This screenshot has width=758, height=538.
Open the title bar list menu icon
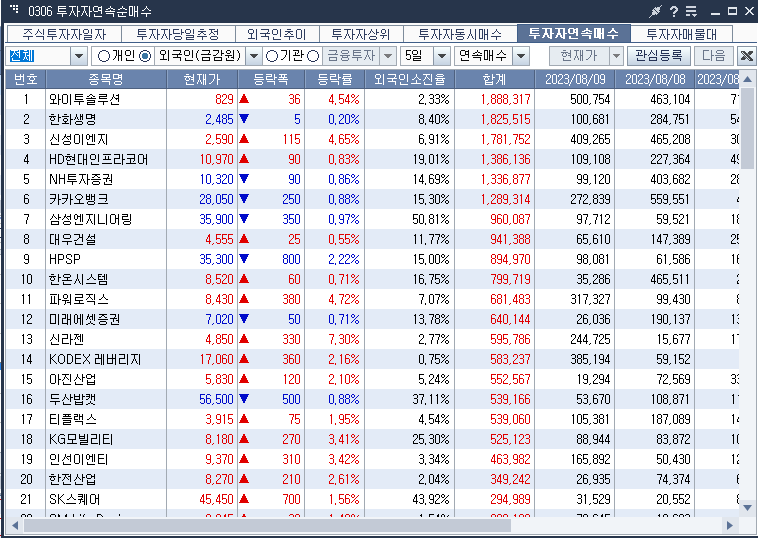point(691,11)
